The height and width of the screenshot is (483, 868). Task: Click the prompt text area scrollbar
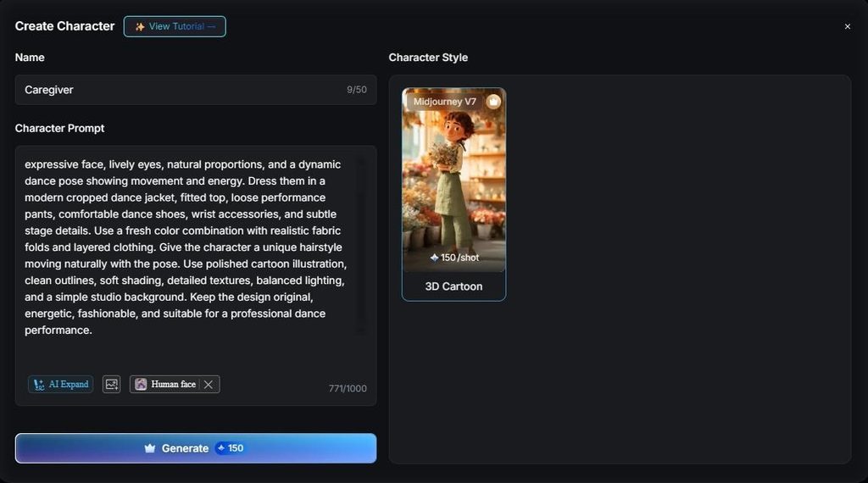pos(361,247)
